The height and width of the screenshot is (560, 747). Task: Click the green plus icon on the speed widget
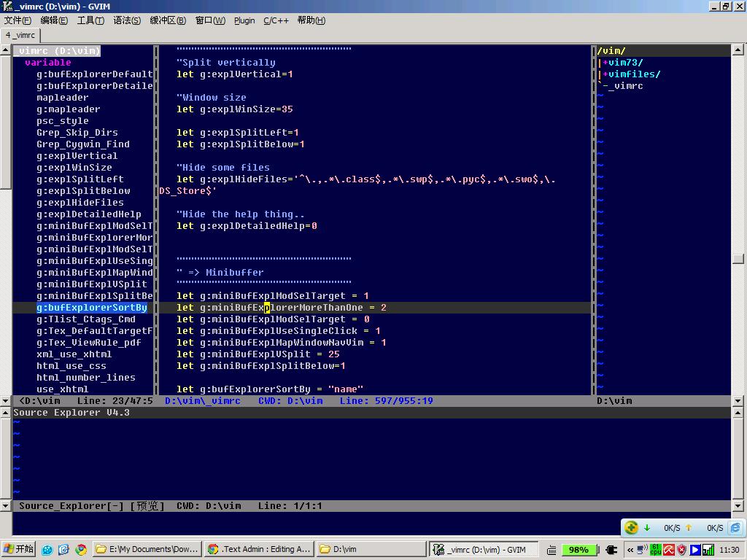pos(631,527)
